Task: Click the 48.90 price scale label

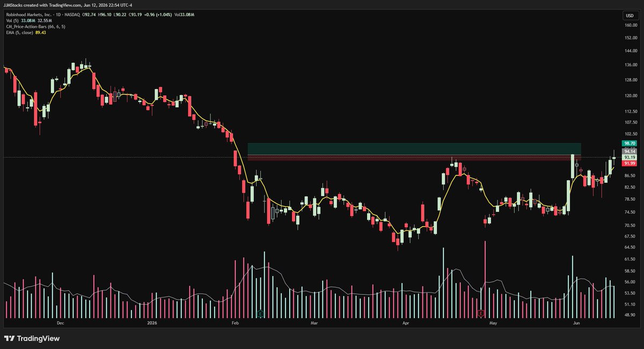Action: 630,315
